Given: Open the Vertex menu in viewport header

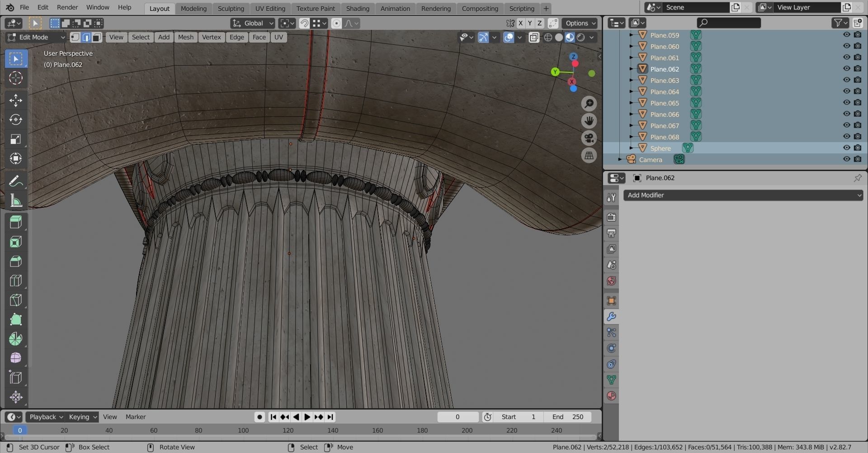Looking at the screenshot, I should click(x=211, y=37).
